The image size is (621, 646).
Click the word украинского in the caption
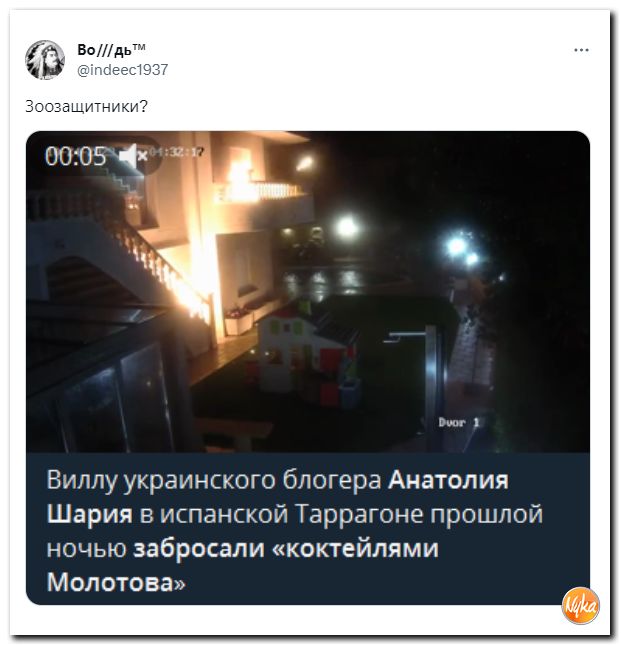200,480
